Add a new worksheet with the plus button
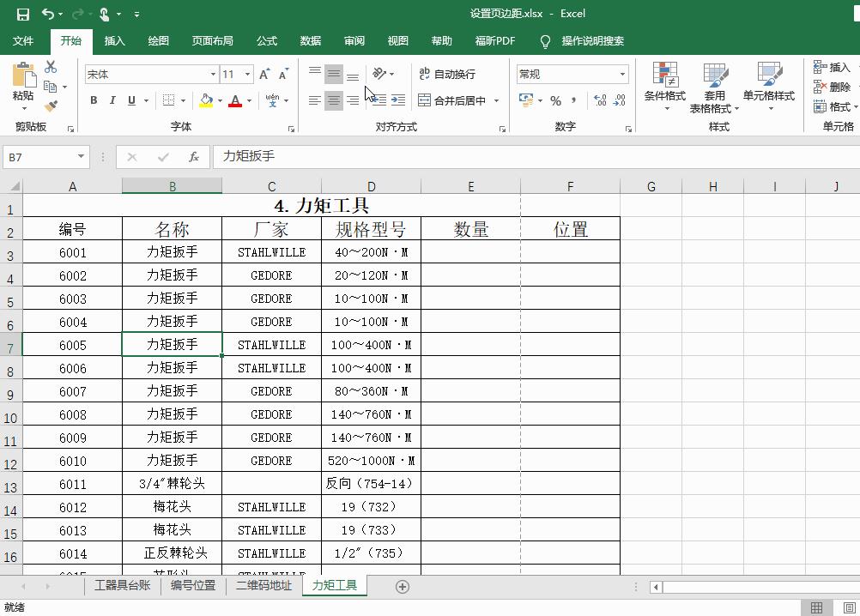Screen dimensions: 860x616 402,586
